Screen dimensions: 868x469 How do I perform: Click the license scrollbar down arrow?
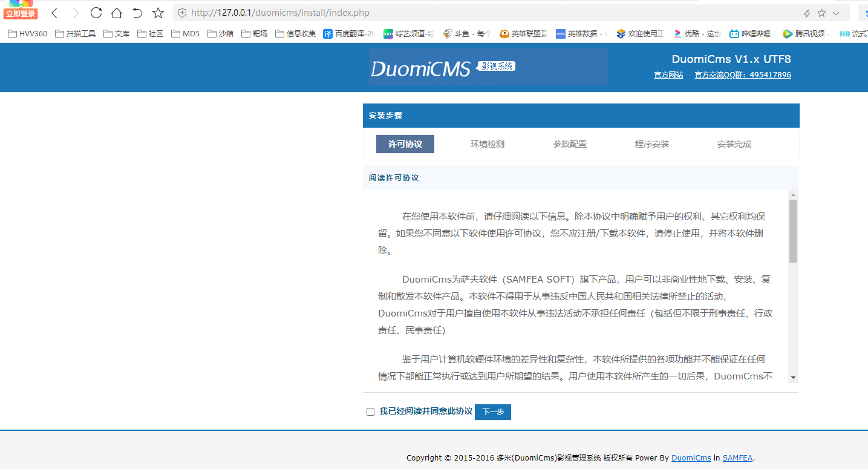coord(793,378)
